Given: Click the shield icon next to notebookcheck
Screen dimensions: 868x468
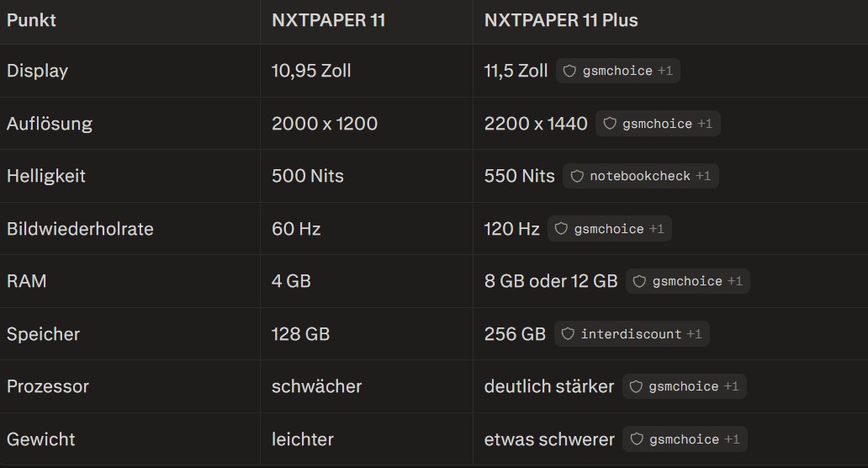Looking at the screenshot, I should point(577,176).
